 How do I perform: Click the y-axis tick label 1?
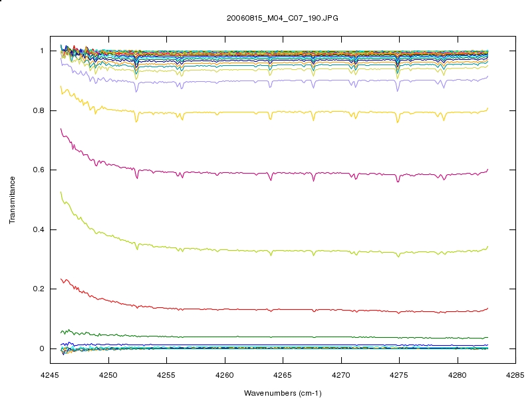click(x=42, y=51)
